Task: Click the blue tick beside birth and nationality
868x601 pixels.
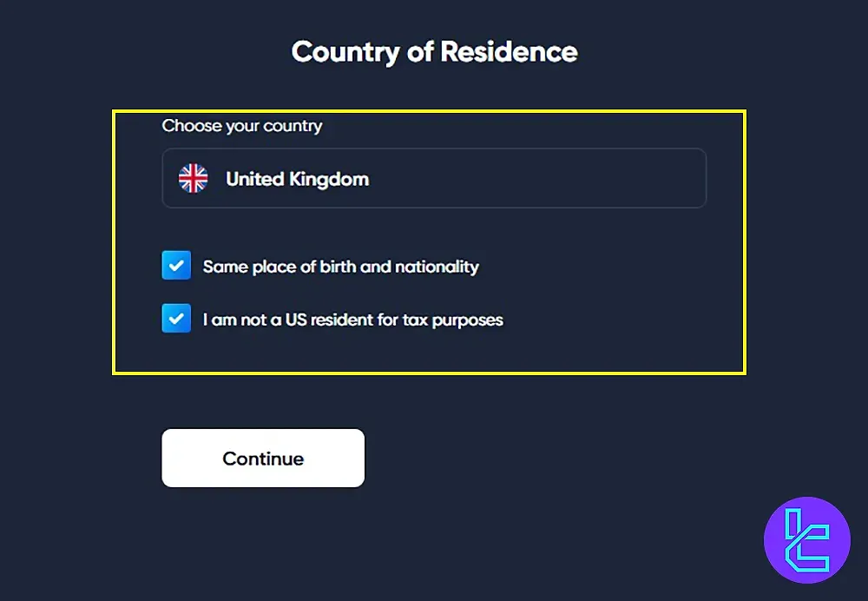Action: (176, 266)
